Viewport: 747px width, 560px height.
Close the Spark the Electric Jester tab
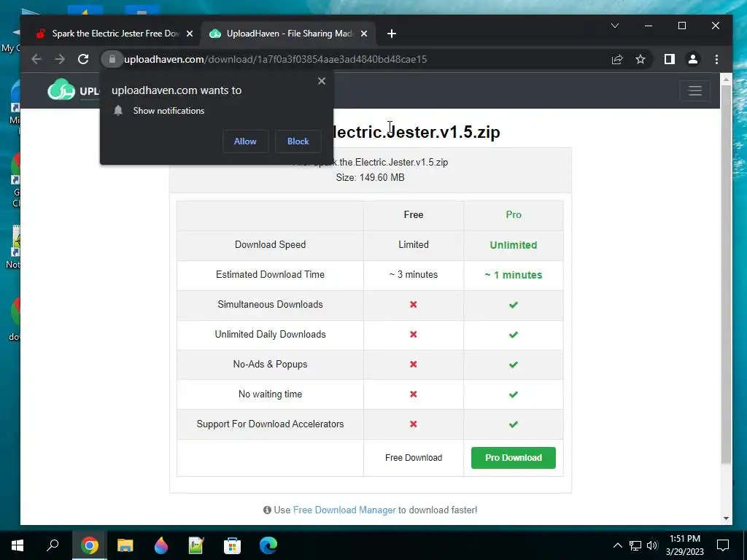click(190, 34)
